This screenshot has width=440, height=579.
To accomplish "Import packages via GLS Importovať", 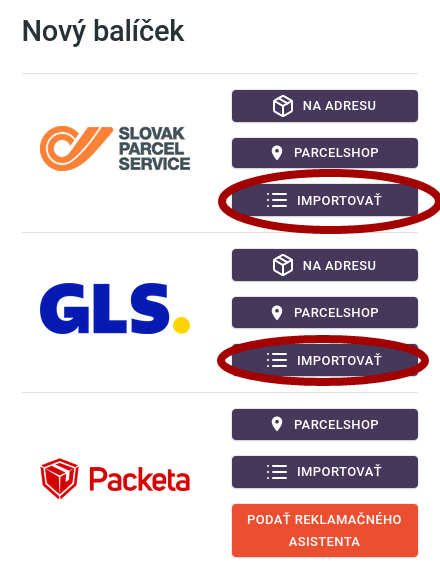I will click(325, 360).
